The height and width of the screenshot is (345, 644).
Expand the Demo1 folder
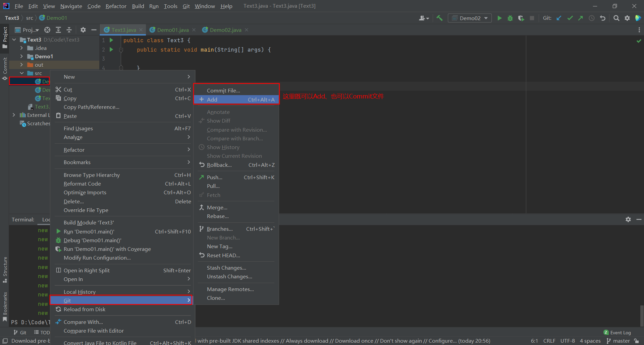[x=21, y=56]
